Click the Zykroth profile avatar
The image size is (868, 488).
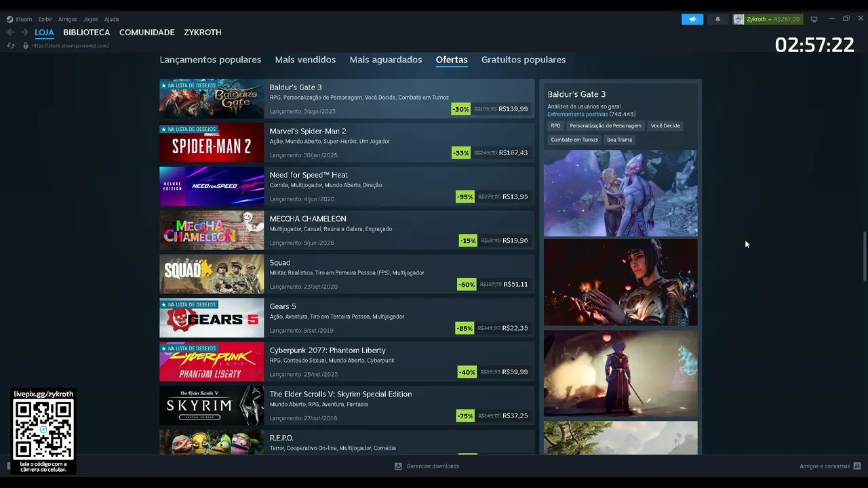[738, 19]
